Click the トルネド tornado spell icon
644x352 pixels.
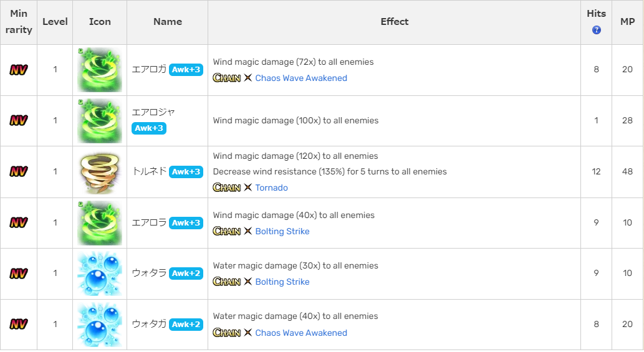pyautogui.click(x=100, y=171)
